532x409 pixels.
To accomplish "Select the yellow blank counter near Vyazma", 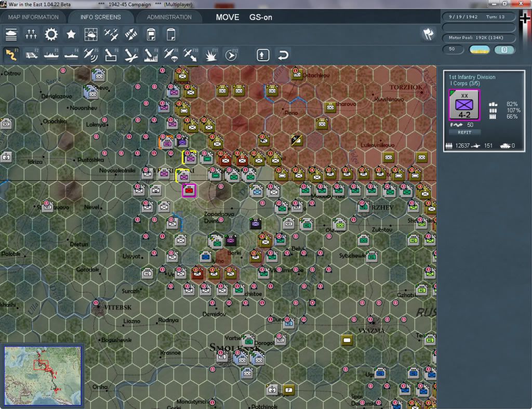I will (347, 340).
